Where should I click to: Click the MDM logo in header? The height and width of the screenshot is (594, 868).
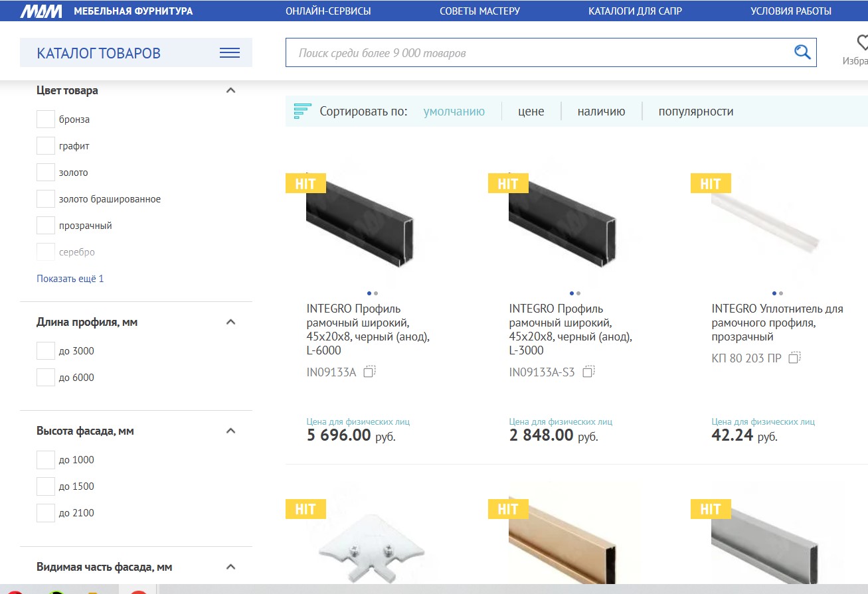41,11
